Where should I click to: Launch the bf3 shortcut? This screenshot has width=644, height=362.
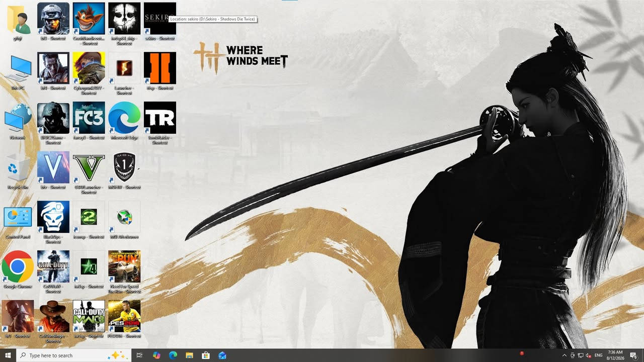[53, 19]
